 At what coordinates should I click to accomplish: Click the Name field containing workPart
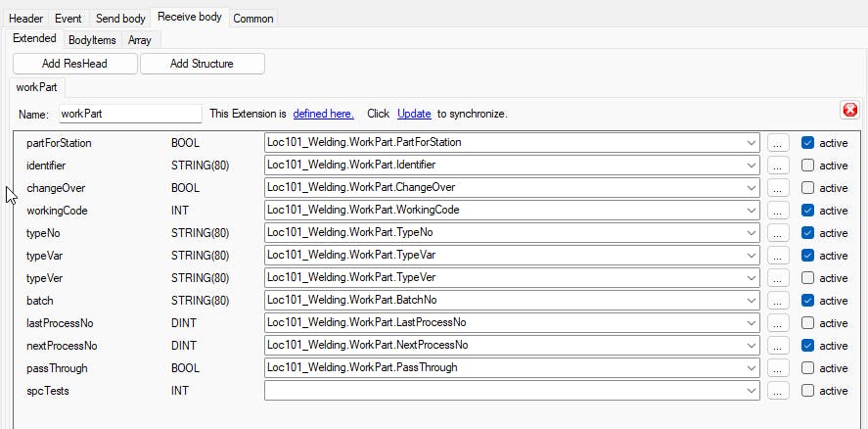coord(130,114)
